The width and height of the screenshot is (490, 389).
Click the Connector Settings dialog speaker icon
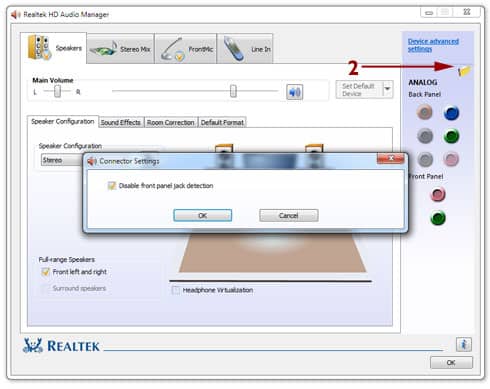(x=92, y=161)
